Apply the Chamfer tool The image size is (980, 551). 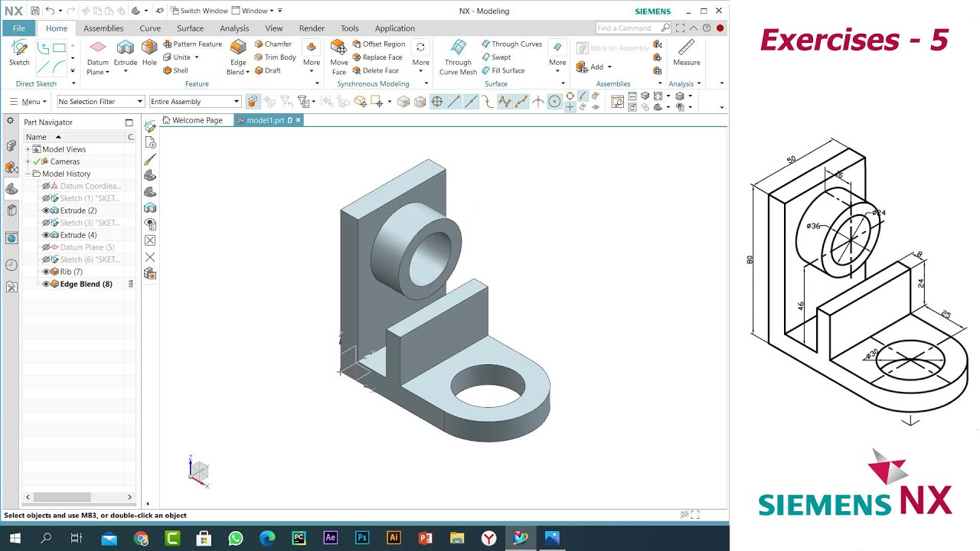coord(273,44)
